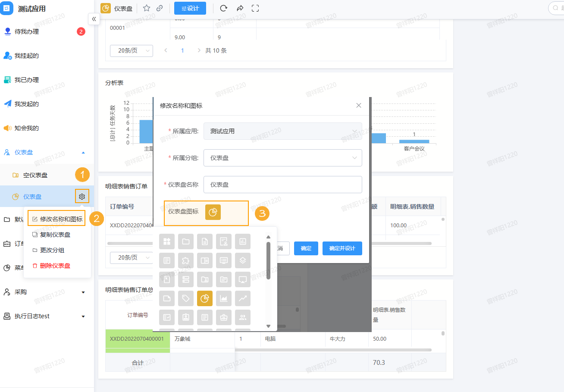Select 删除仪表盘 in the context menu
564x392 pixels.
pos(55,266)
